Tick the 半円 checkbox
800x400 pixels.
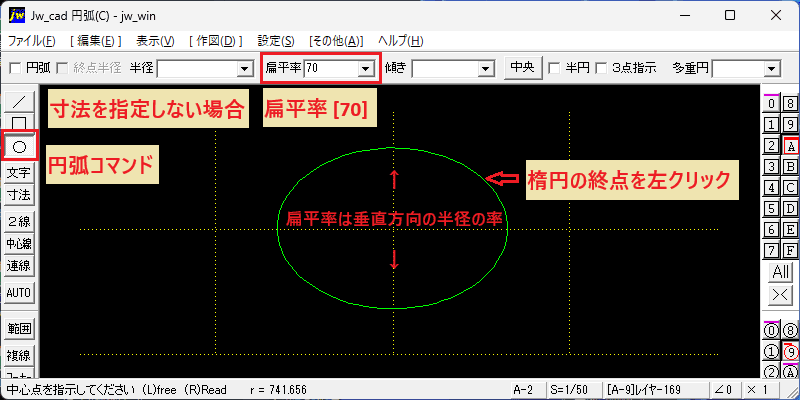[553, 68]
